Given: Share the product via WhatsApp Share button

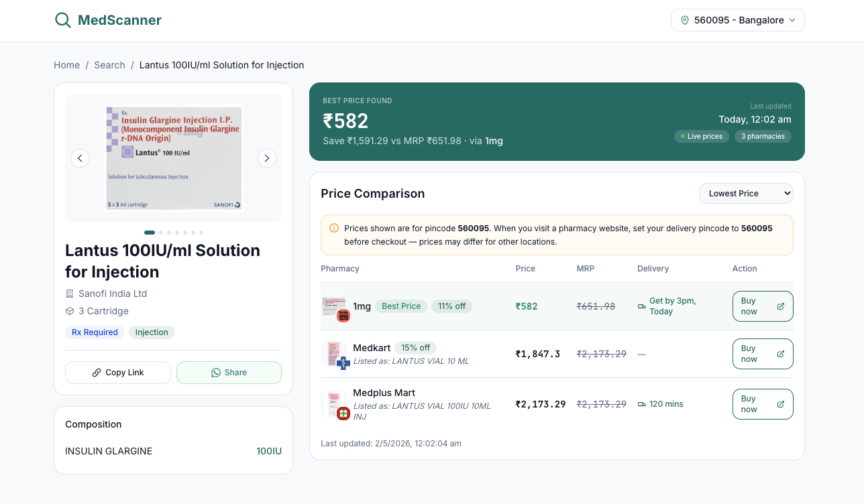Looking at the screenshot, I should (229, 373).
